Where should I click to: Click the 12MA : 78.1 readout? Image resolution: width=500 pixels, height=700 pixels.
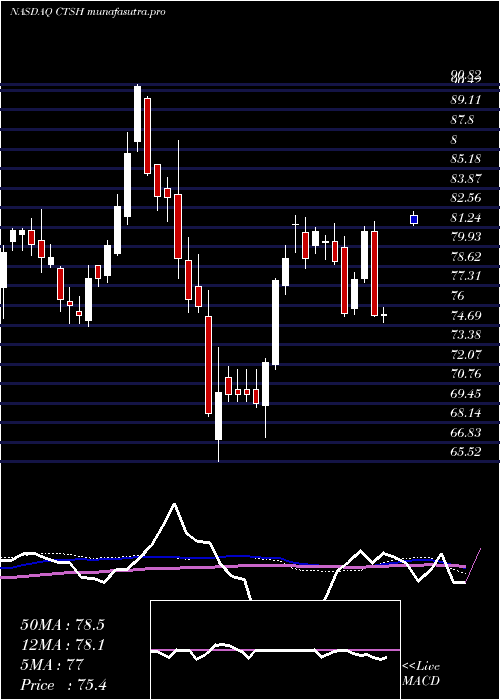(x=62, y=644)
